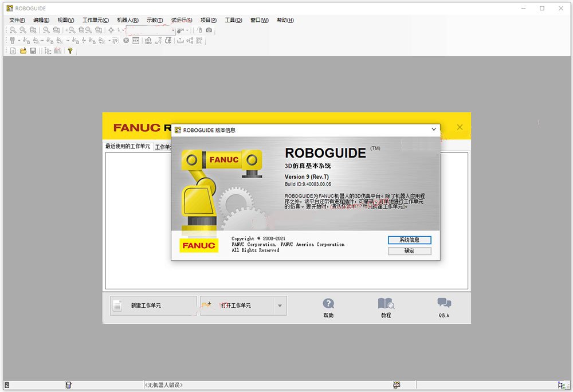Open the empty combo box in top toolbar
The width and height of the screenshot is (573, 392).
click(x=151, y=30)
